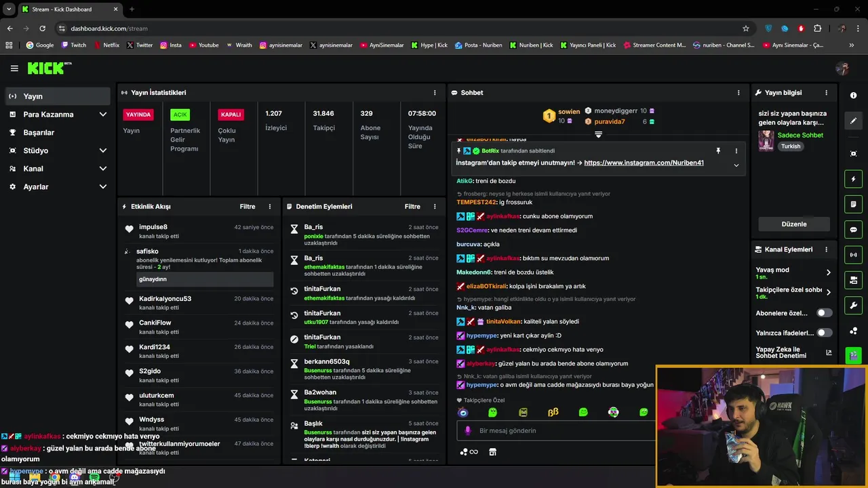Open the browser extensions puzzle icon
The height and width of the screenshot is (488, 868).
tap(817, 28)
